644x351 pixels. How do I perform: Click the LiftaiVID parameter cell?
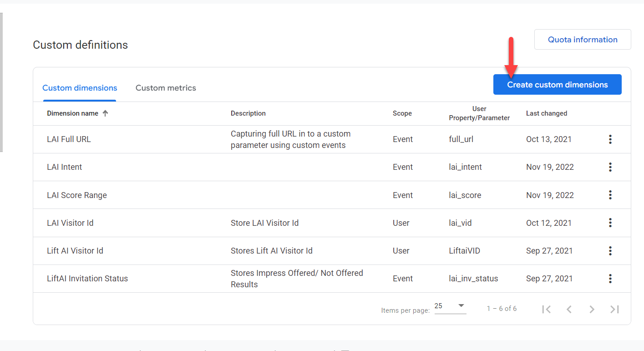coord(464,251)
